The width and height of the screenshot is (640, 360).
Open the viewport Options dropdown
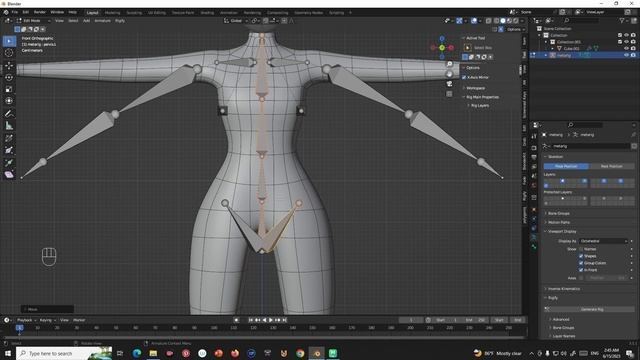click(516, 29)
